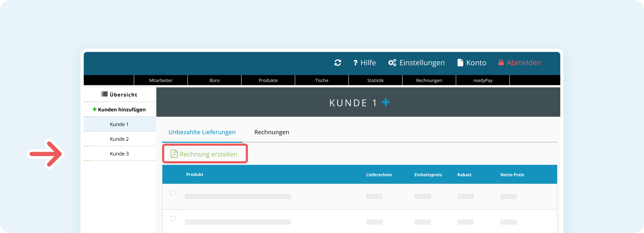The image size is (644, 233).
Task: Click the KUNDE 1 heading text
Action: coord(353,103)
